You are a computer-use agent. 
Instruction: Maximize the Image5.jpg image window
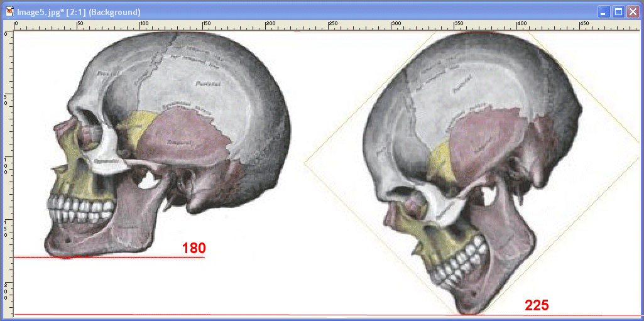pos(618,11)
